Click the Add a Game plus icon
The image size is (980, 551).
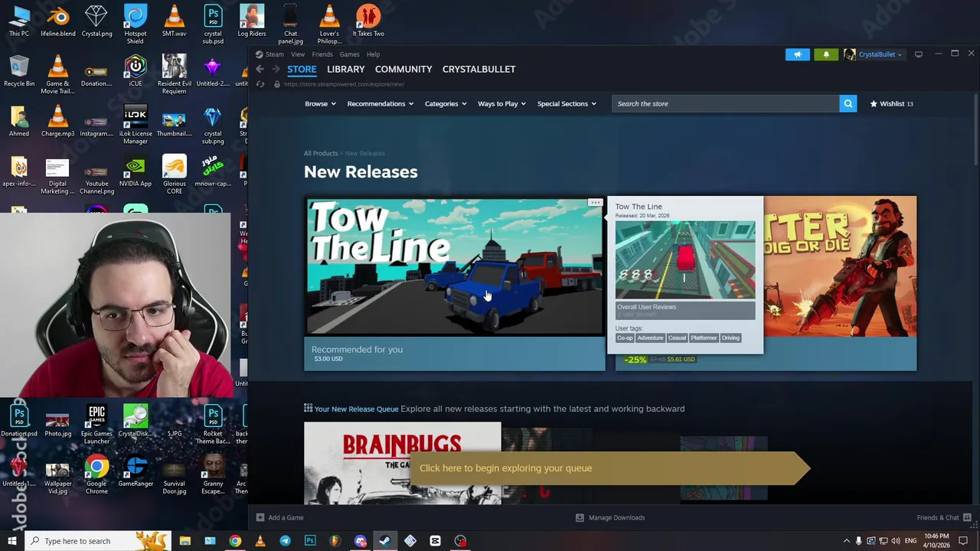click(260, 517)
